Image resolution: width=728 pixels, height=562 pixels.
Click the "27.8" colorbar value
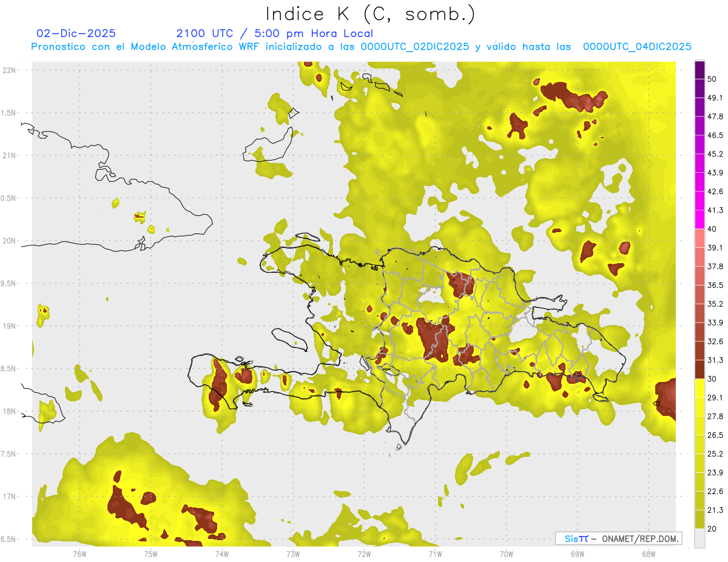(x=715, y=416)
